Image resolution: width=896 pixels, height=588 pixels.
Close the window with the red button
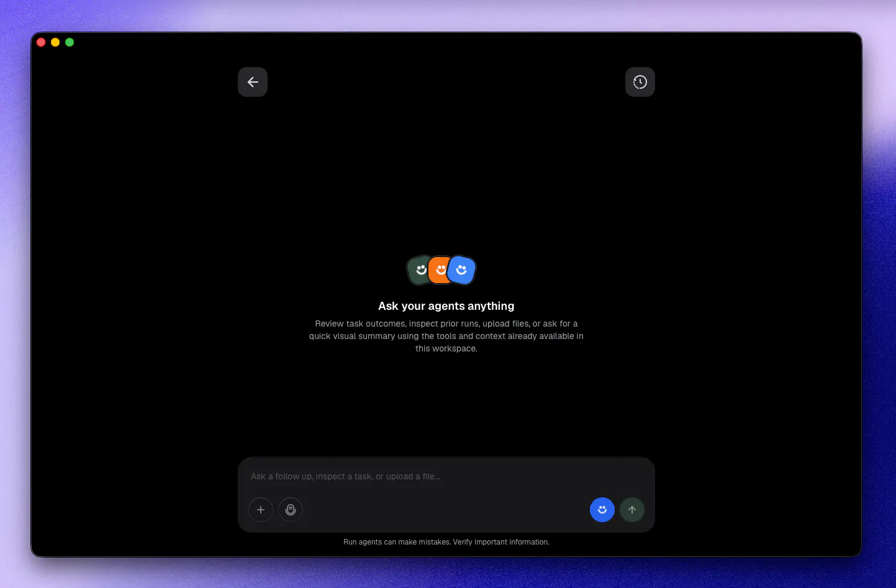point(41,42)
